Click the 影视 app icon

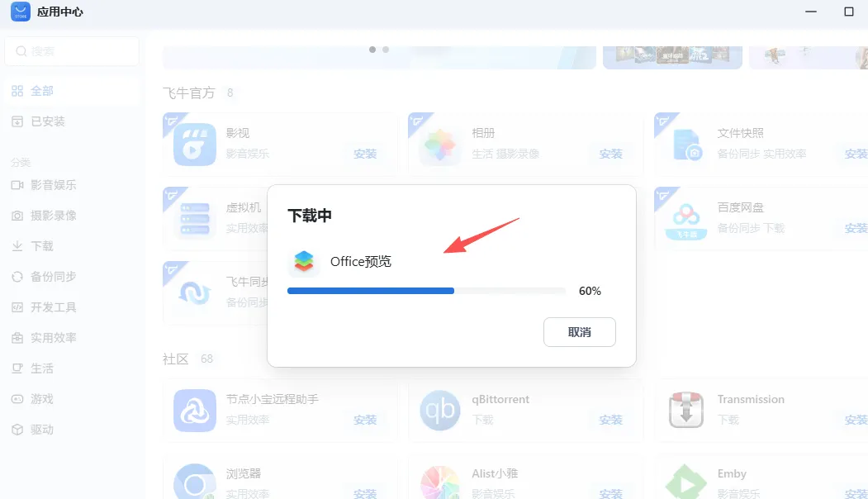pyautogui.click(x=194, y=145)
